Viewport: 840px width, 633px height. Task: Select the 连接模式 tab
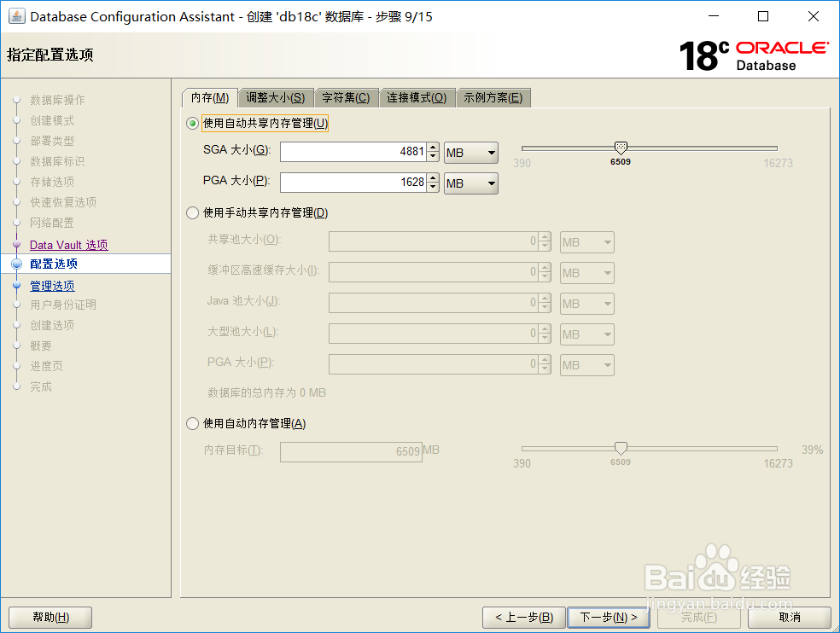[x=417, y=96]
